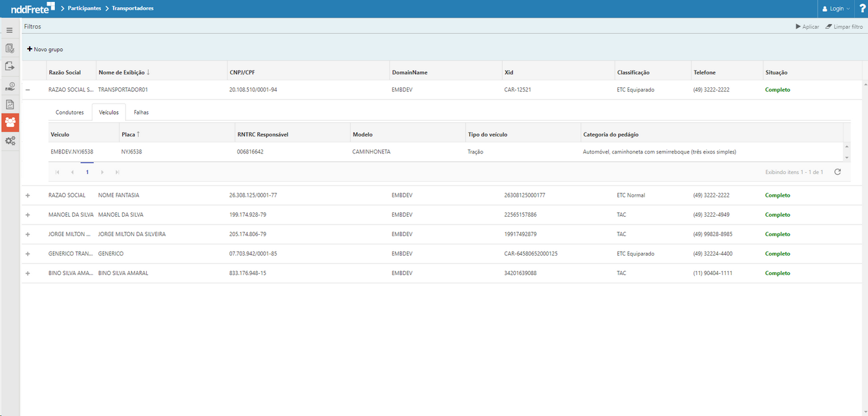Switch to the Falhas tab
This screenshot has height=416, width=868.
pos(141,113)
